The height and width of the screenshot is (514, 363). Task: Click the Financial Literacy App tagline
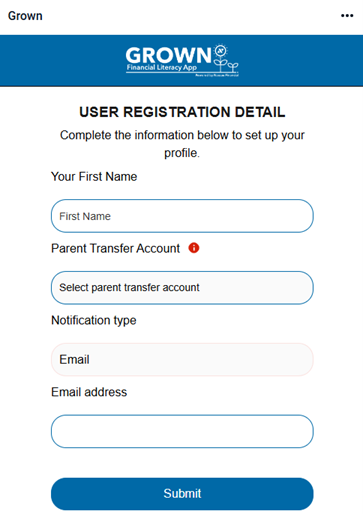[162, 67]
